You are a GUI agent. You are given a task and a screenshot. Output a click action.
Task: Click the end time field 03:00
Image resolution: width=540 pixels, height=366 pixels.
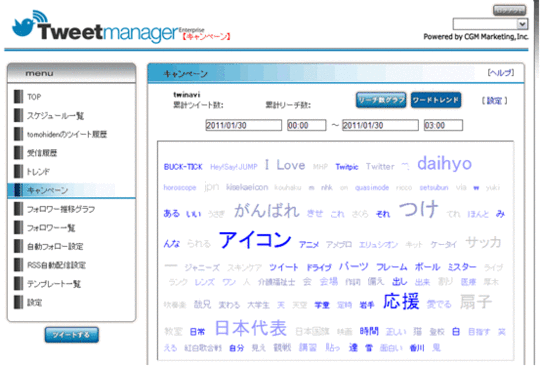[x=443, y=125]
